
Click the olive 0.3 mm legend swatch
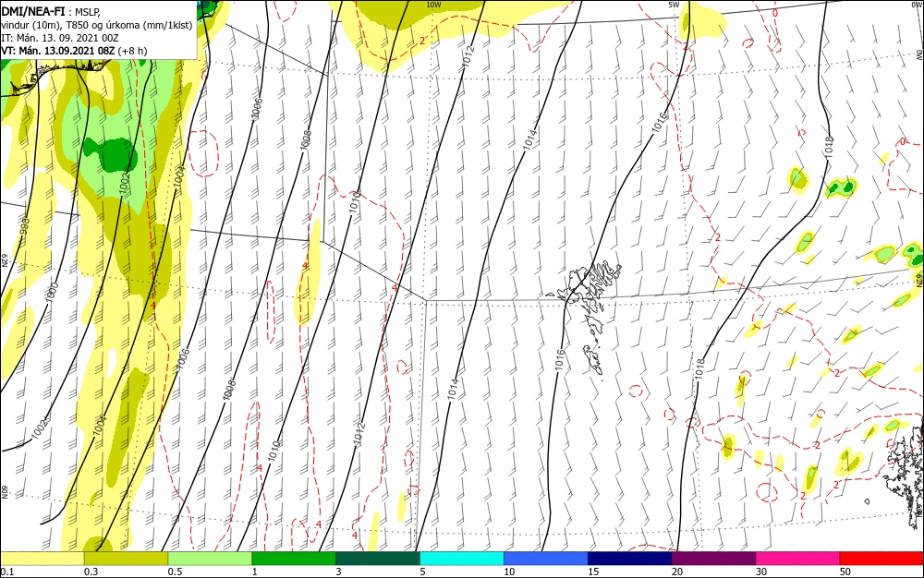pyautogui.click(x=126, y=560)
